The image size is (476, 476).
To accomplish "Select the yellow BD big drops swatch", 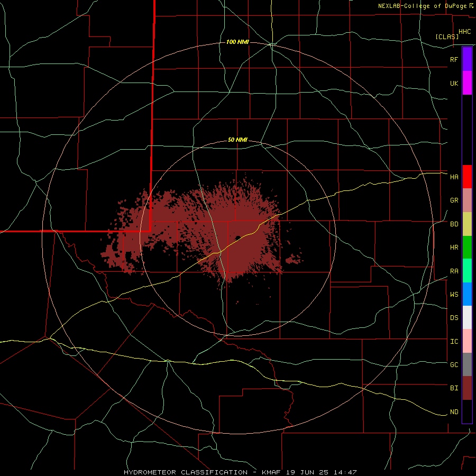I will pos(467,224).
